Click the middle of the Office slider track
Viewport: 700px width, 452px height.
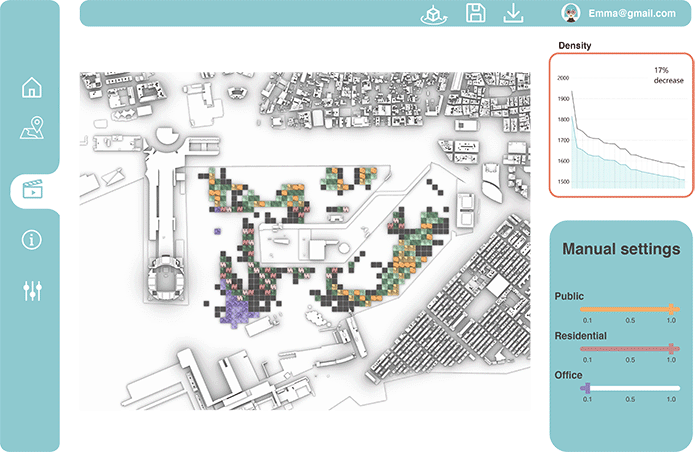pyautogui.click(x=629, y=387)
